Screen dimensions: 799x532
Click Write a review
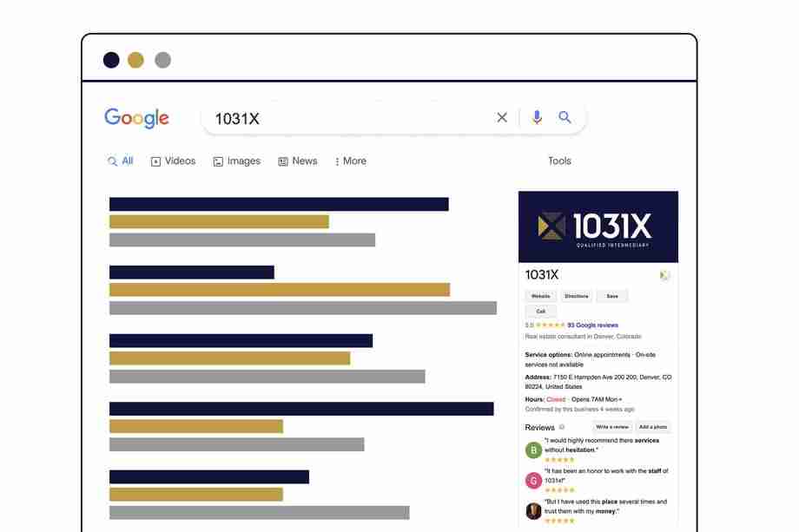point(612,427)
